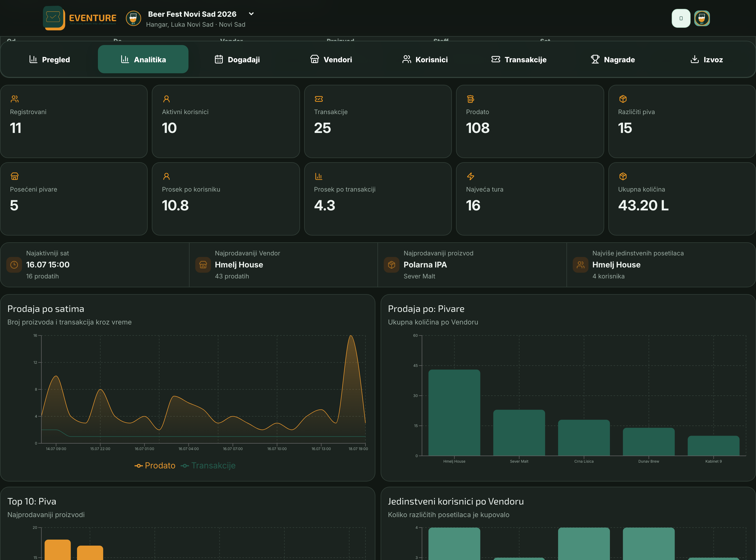Click the 'Polarna IPA' best-selling product name
This screenshot has height=560, width=756.
[425, 265]
